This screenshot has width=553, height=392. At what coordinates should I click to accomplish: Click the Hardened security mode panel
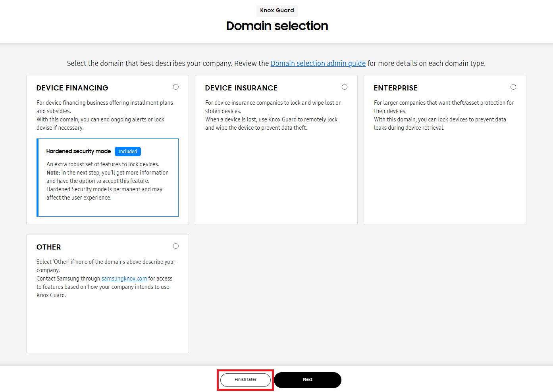(x=108, y=177)
